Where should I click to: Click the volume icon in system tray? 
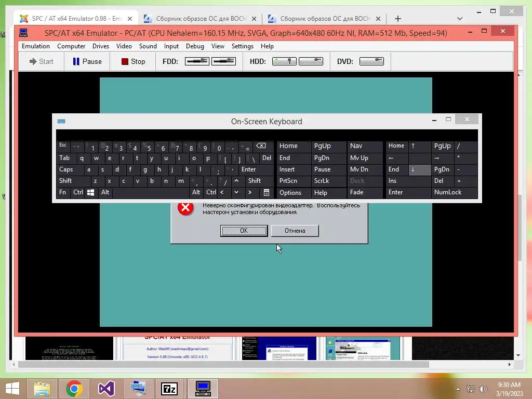tap(483, 389)
